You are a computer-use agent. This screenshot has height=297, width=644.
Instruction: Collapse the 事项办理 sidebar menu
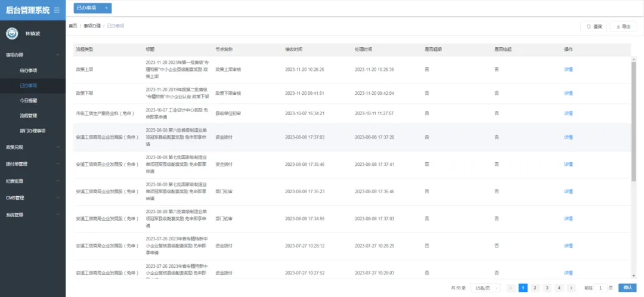pyautogui.click(x=33, y=55)
